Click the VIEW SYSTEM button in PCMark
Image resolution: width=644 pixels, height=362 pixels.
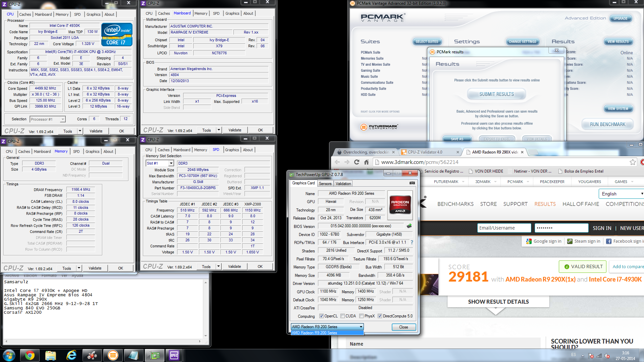(618, 109)
